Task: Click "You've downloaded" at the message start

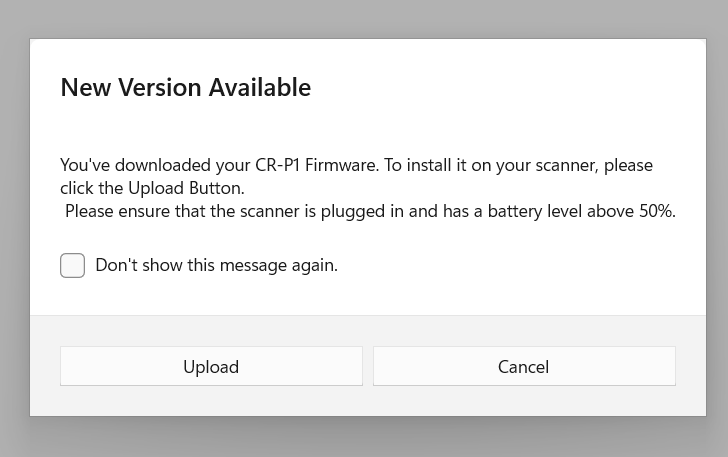Action: (x=128, y=165)
